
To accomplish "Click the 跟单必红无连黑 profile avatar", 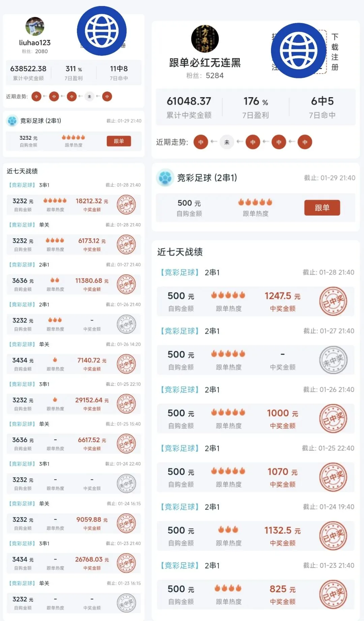I will coord(205,39).
